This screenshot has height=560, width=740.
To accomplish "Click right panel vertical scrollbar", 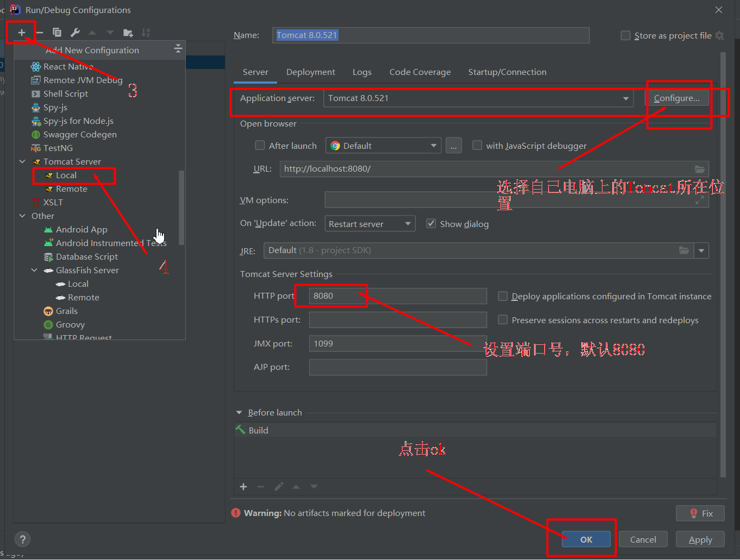I will coord(723,265).
